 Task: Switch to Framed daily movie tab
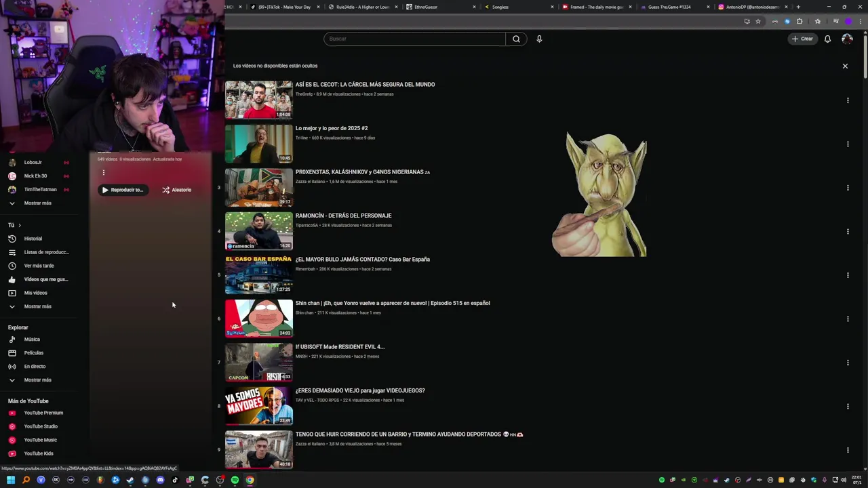[597, 7]
